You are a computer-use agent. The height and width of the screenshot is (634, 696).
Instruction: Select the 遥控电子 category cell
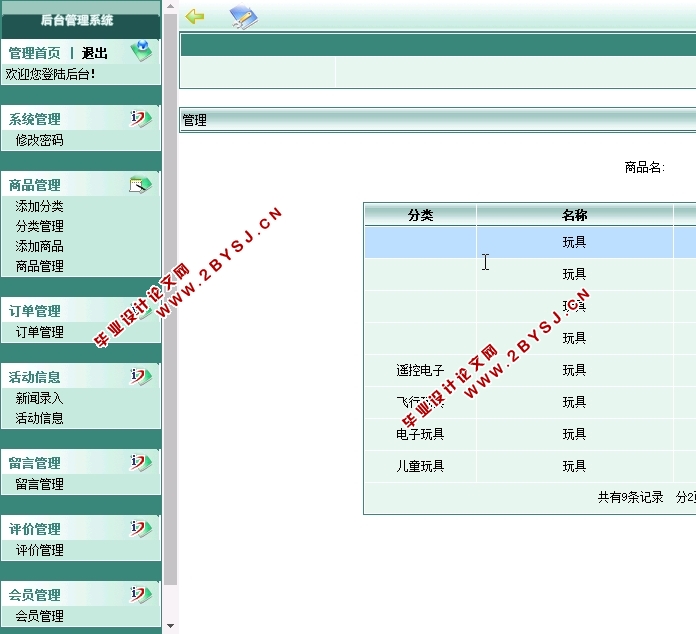(x=420, y=370)
